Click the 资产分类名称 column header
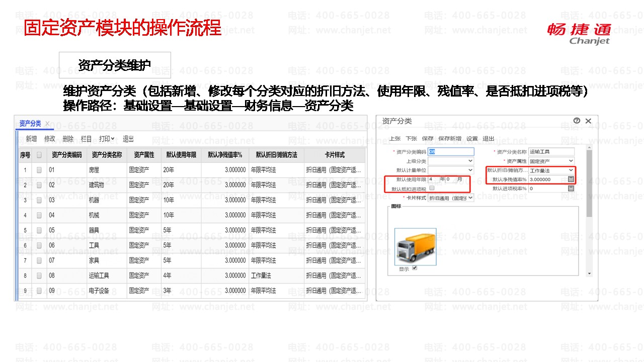644x362 pixels. pos(107,155)
